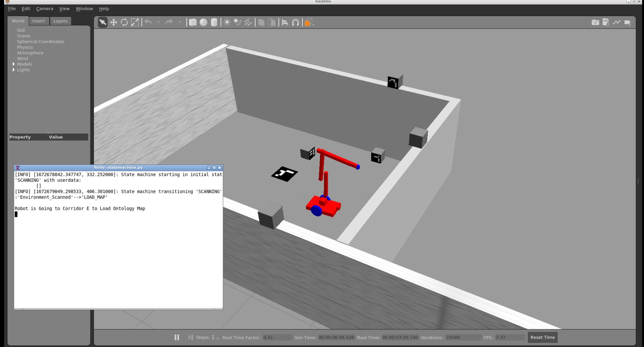Screen dimensions: 644x347
Task: Select the Scene item in the World panel
Action: click(x=24, y=36)
